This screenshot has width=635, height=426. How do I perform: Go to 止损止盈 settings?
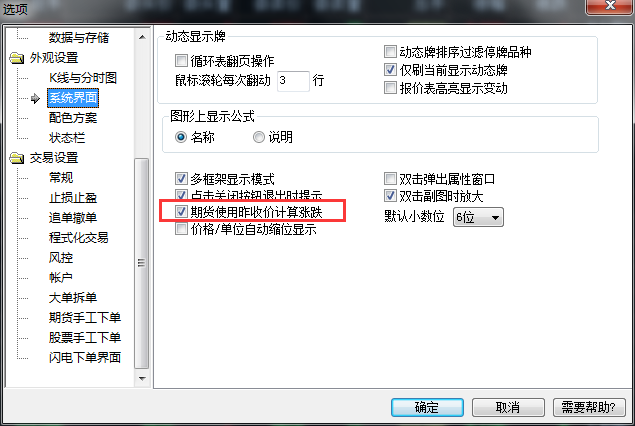click(x=73, y=198)
